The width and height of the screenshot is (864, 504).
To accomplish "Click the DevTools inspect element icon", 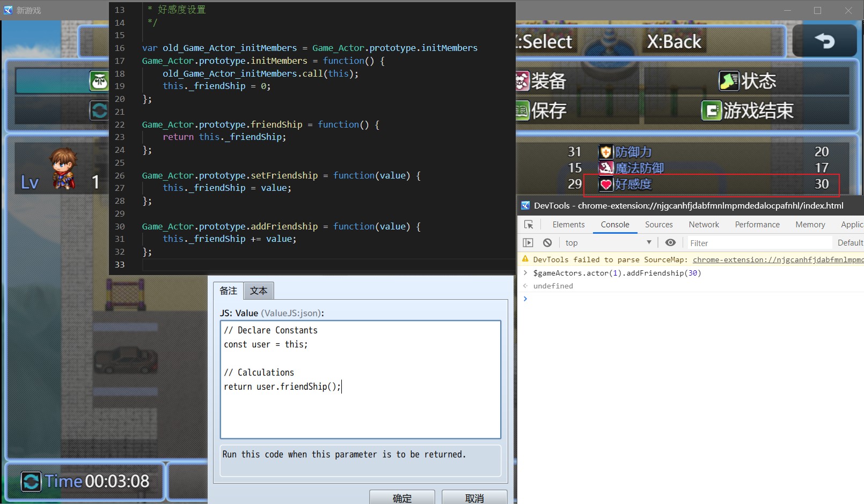I will point(529,225).
